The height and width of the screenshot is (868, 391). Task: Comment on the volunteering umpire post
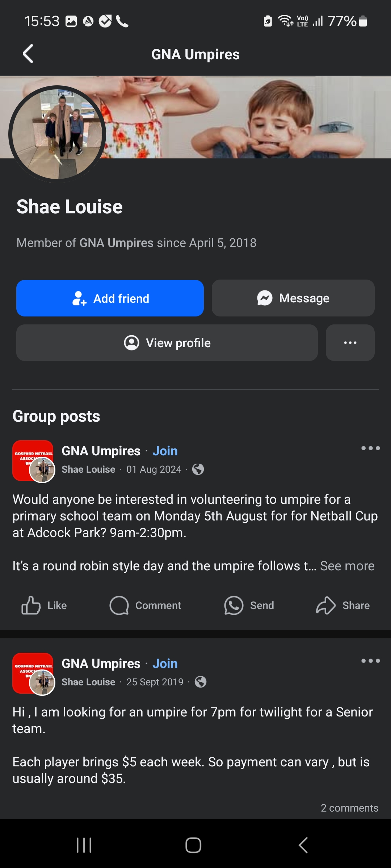click(x=146, y=605)
